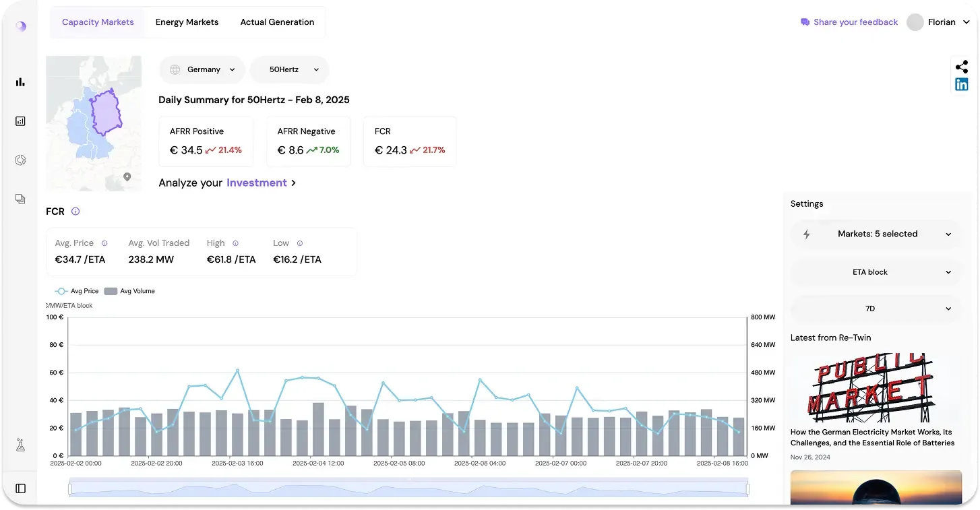Click the Latest from Re-Twin heading
The width and height of the screenshot is (980, 510).
[831, 338]
